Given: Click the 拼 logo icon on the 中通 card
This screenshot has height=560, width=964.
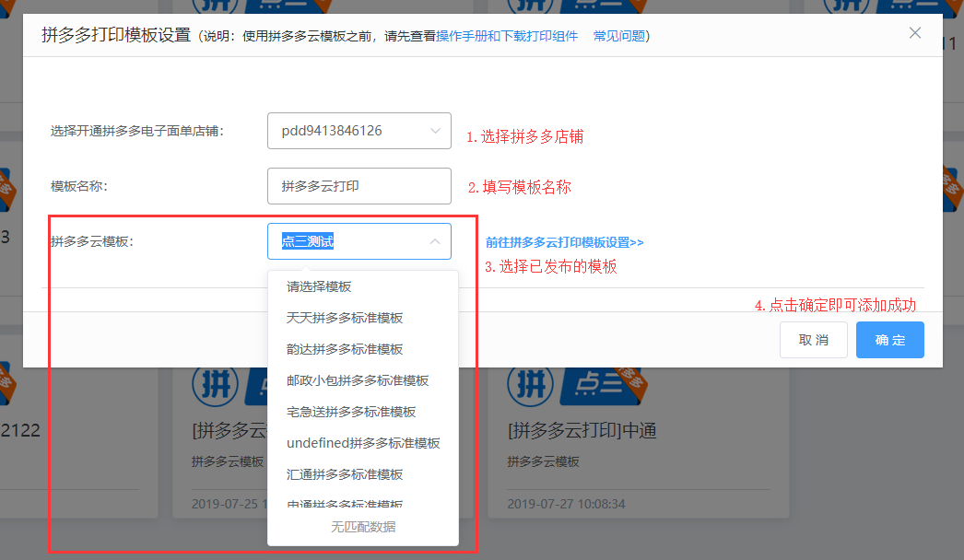Looking at the screenshot, I should pos(530,385).
